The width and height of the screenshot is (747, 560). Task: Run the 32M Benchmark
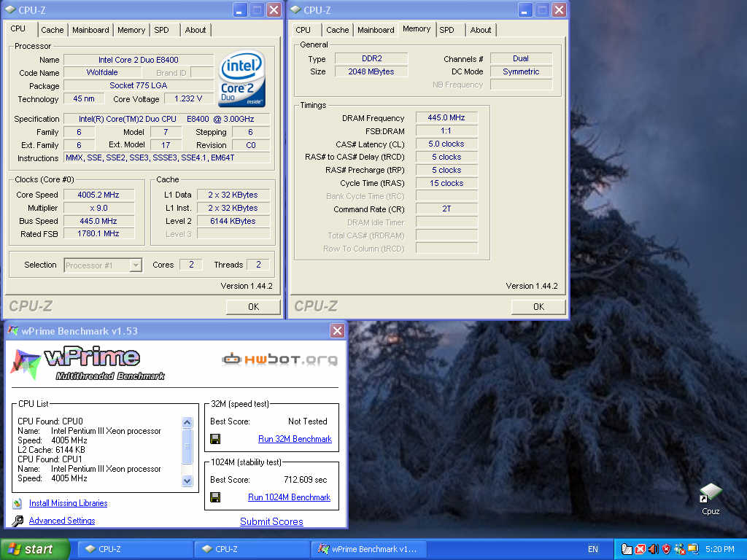[x=295, y=439]
